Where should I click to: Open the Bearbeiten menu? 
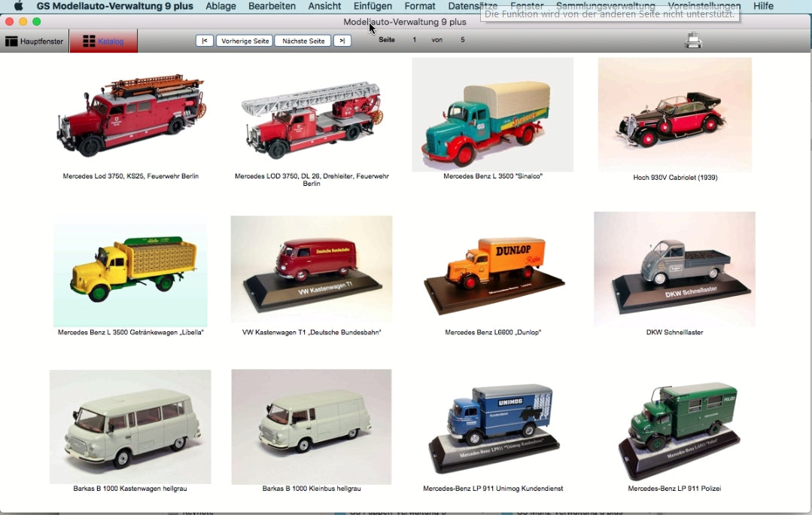click(272, 6)
